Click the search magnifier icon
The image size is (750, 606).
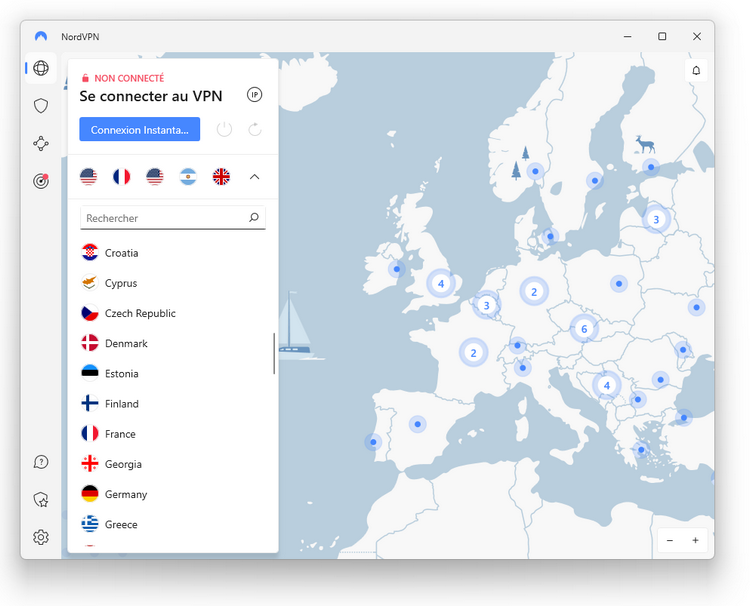click(254, 218)
